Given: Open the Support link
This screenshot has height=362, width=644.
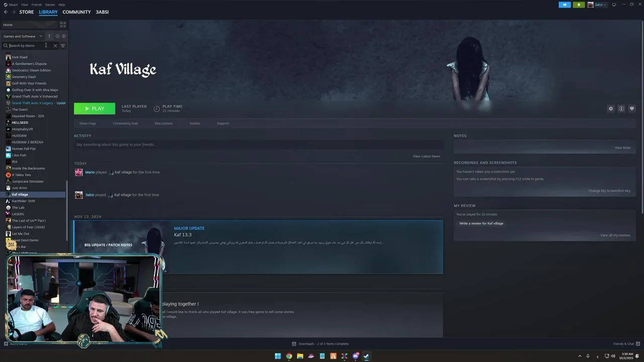Looking at the screenshot, I should (x=223, y=123).
